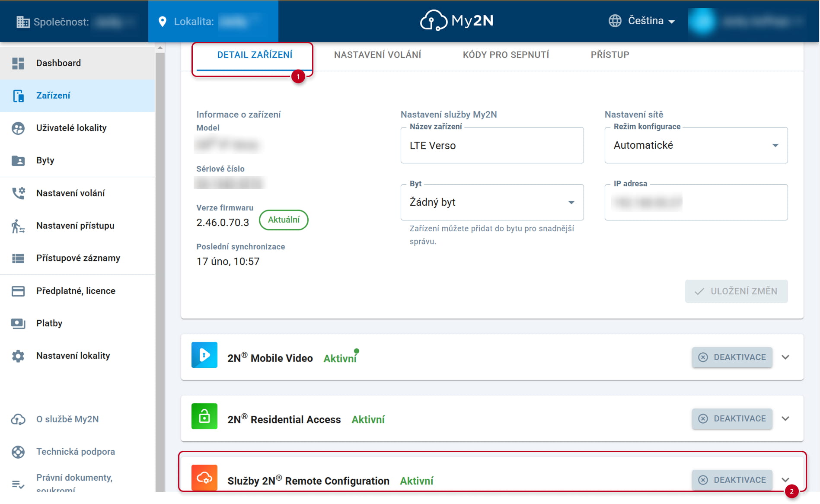Click the firmware version 2.46.0.70.3
The width and height of the screenshot is (820, 504).
tap(223, 223)
